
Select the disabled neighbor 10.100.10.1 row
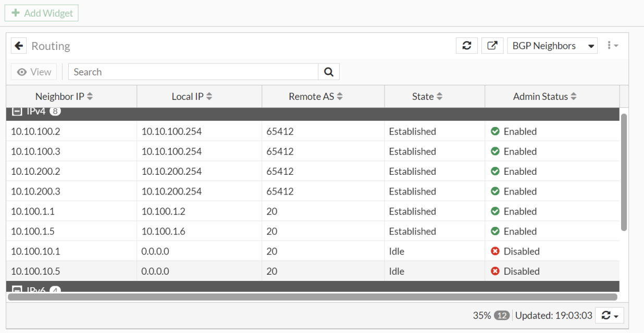click(208, 251)
